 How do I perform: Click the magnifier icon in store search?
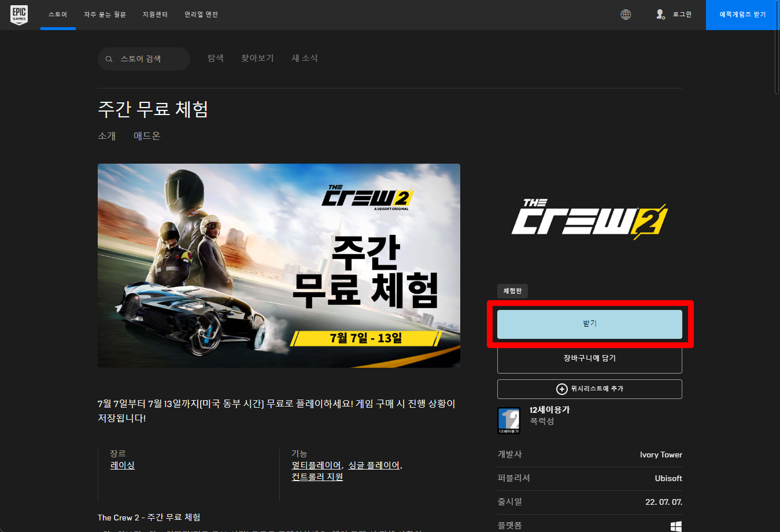coord(109,59)
